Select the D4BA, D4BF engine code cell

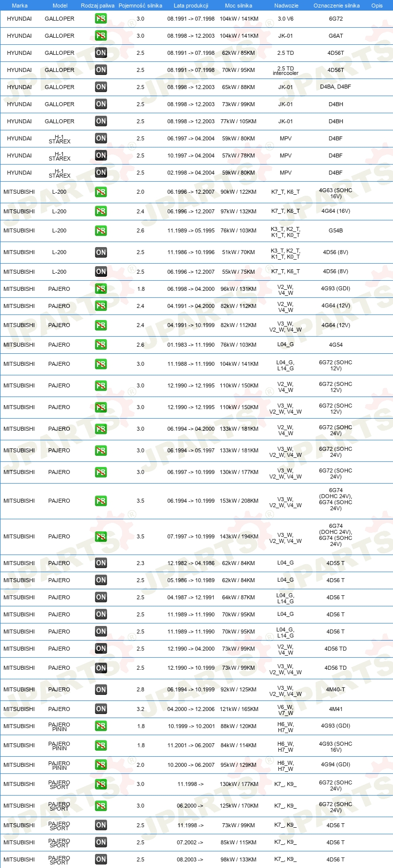pyautogui.click(x=336, y=87)
